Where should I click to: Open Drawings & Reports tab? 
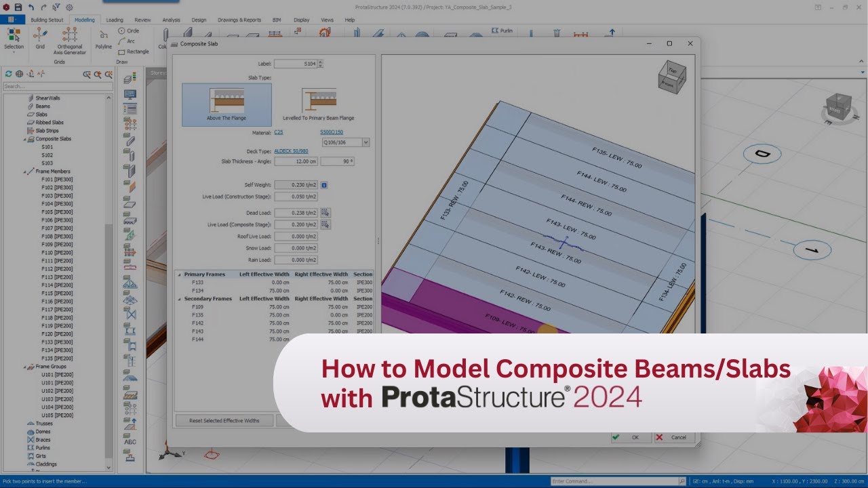(x=239, y=20)
